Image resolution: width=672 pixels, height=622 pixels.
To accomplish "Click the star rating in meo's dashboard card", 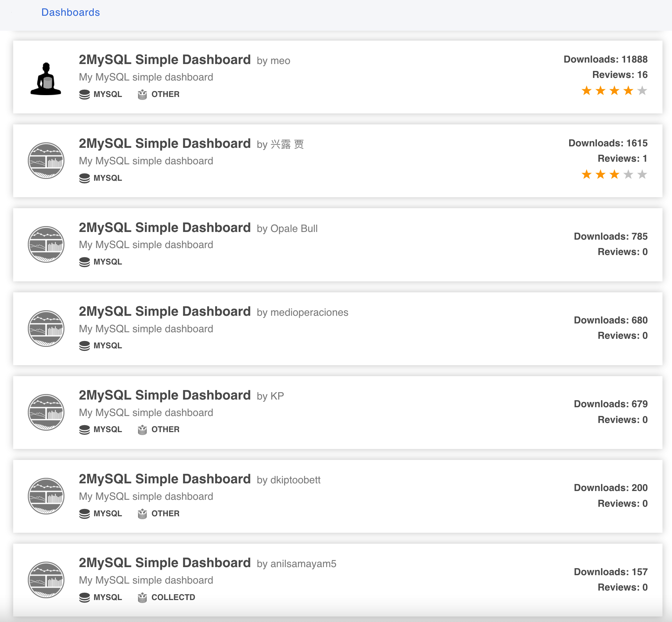I will pyautogui.click(x=615, y=91).
